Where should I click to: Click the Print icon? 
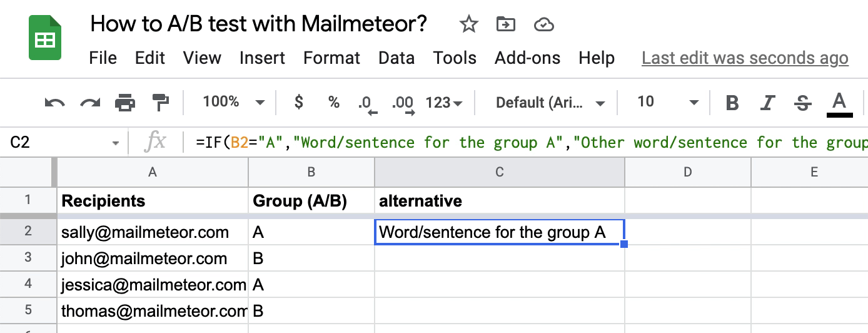(125, 102)
